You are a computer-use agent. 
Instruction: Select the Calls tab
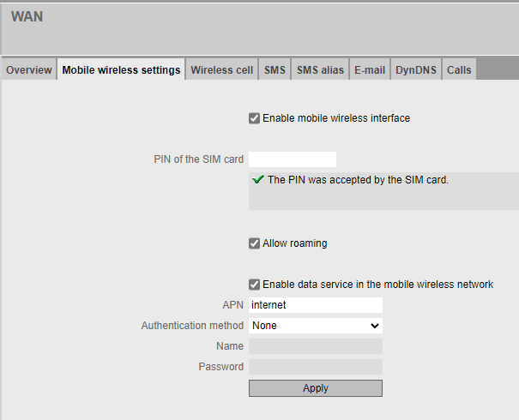click(x=459, y=70)
